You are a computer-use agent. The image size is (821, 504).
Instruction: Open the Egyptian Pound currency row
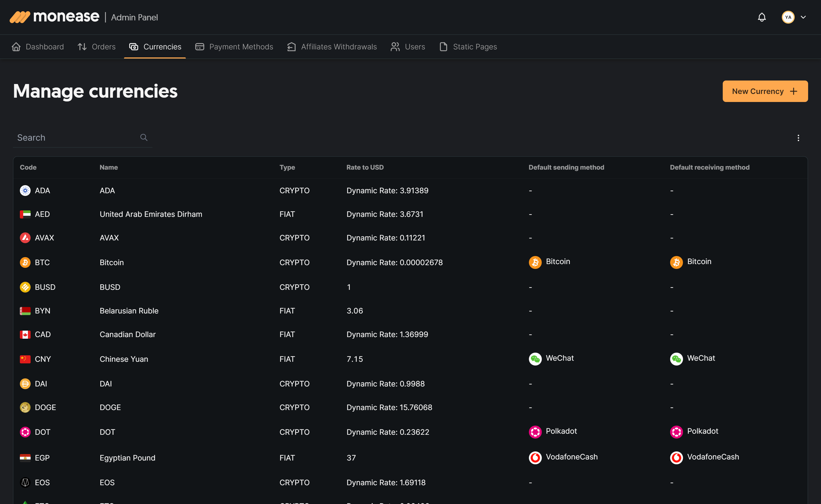pyautogui.click(x=127, y=458)
